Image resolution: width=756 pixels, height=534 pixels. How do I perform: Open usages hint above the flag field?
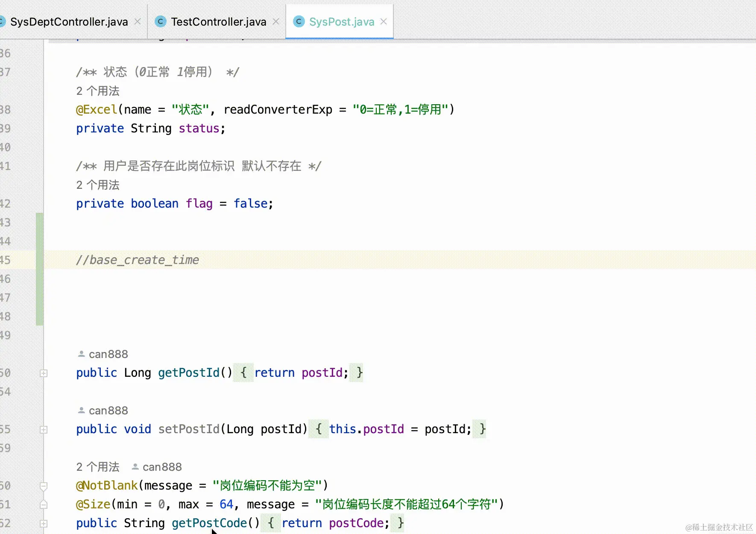tap(98, 185)
